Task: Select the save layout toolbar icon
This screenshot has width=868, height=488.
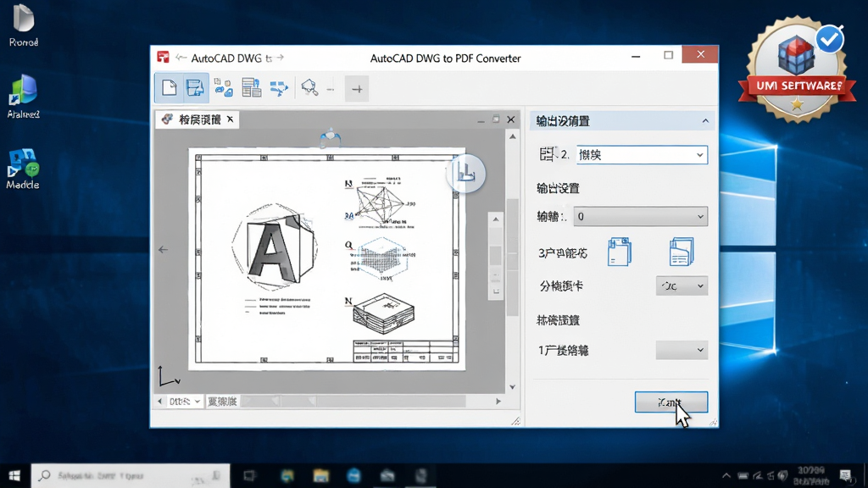Action: 195,87
